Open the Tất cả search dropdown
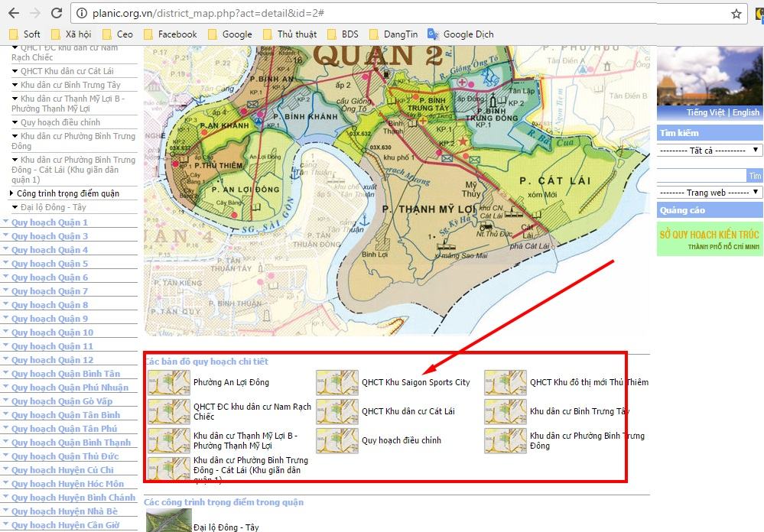This screenshot has height=532, width=764. coord(710,151)
